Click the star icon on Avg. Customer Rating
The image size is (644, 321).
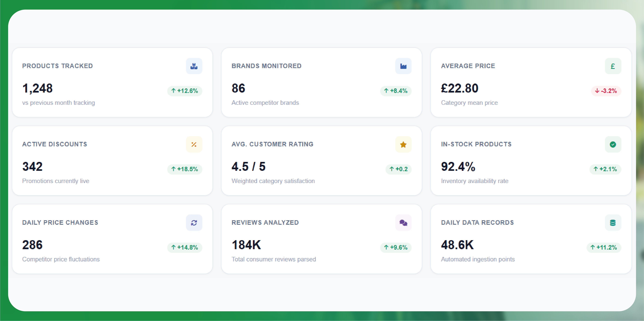point(403,144)
